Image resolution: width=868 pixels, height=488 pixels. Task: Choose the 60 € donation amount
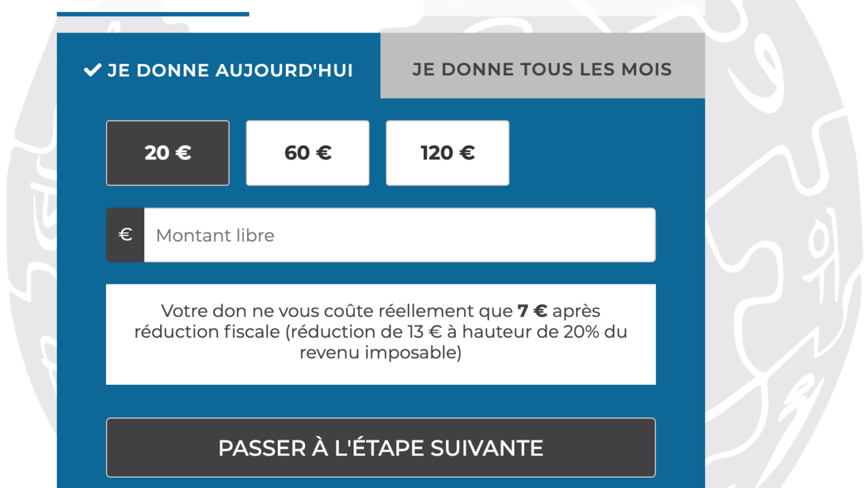click(308, 153)
